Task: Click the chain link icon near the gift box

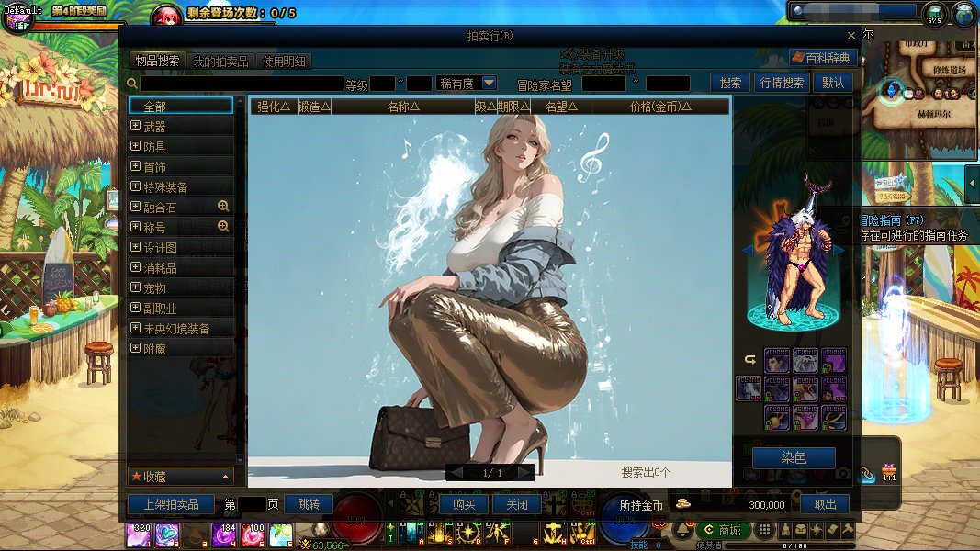Action: coord(868,474)
